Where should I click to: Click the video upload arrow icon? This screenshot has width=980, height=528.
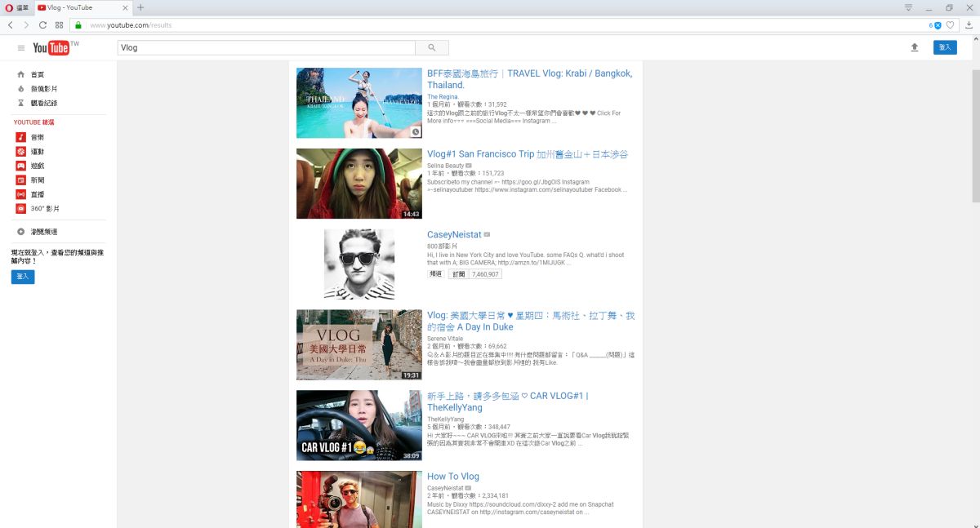[x=915, y=47]
